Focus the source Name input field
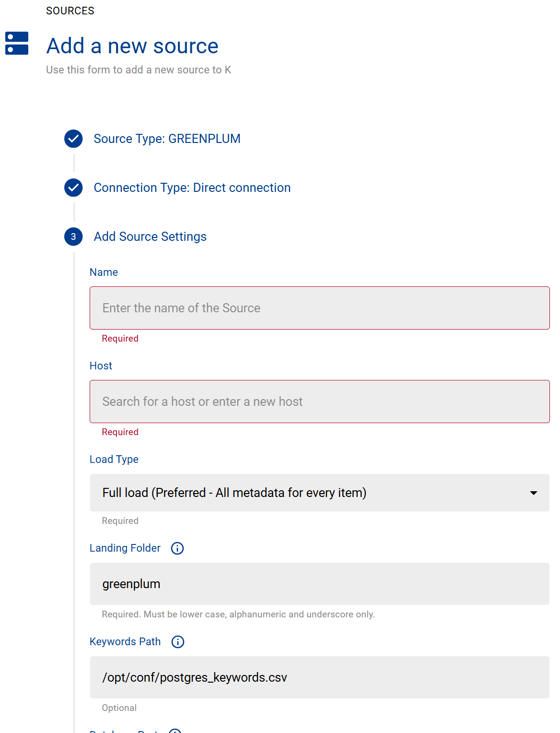Screen dimensions: 560x733 click(x=319, y=308)
